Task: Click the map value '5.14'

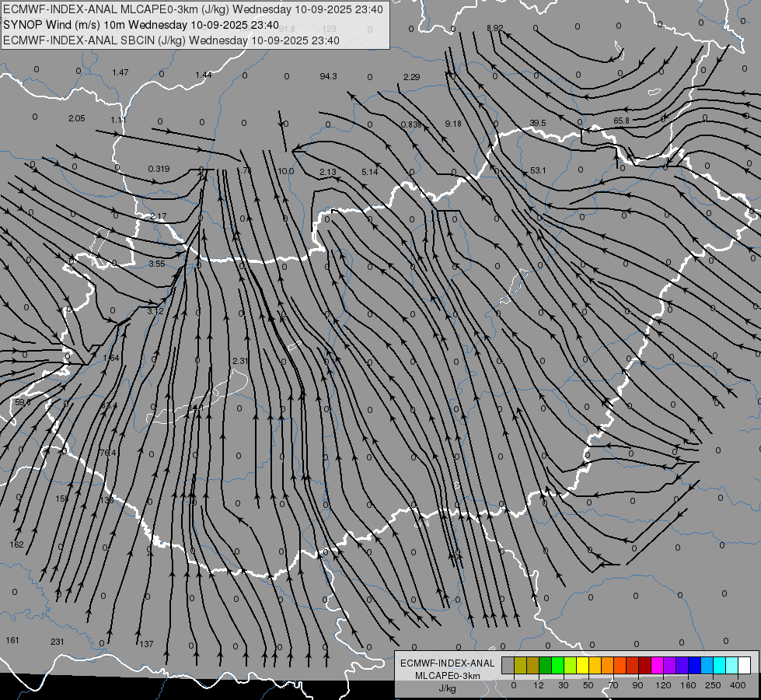Action: (x=370, y=172)
